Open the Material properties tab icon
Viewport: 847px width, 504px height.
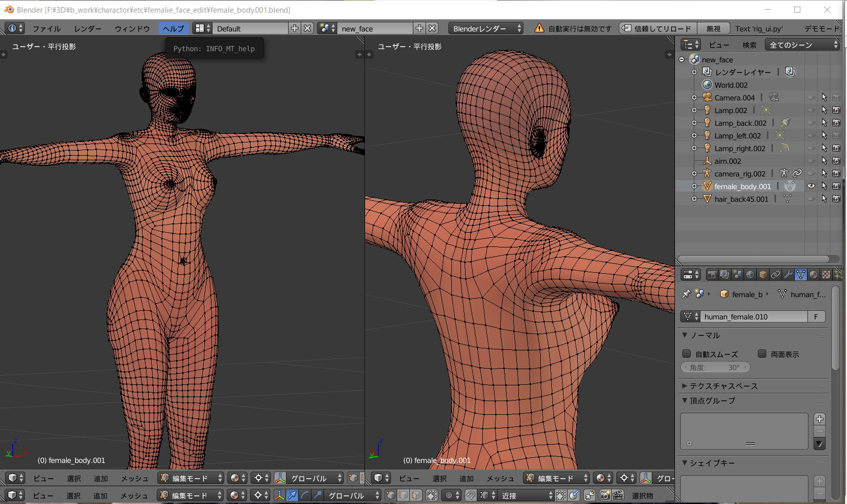(813, 275)
